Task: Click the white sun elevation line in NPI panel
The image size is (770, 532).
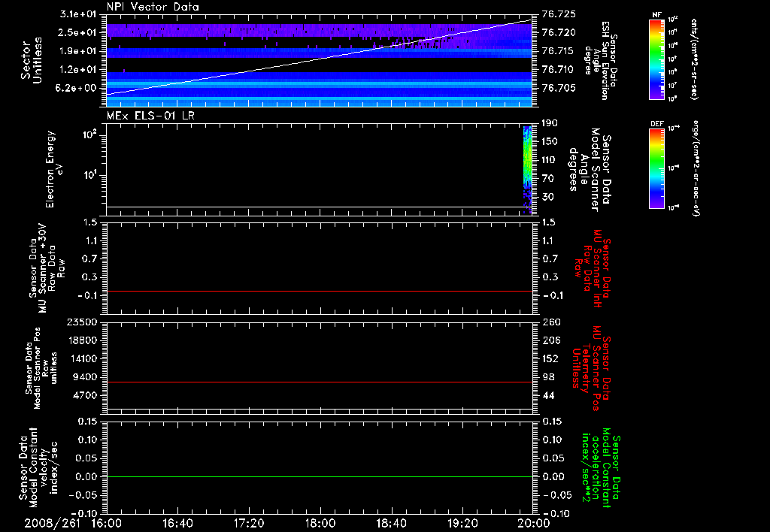Action: [319, 57]
